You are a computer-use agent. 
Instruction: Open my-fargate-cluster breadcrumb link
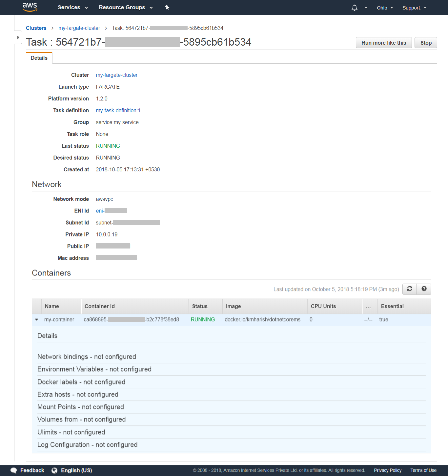pyautogui.click(x=79, y=28)
